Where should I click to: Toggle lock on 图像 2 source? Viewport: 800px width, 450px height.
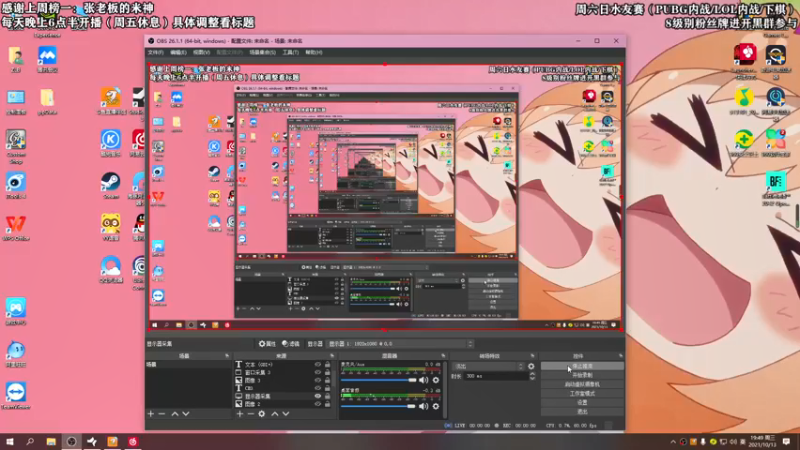click(x=328, y=404)
